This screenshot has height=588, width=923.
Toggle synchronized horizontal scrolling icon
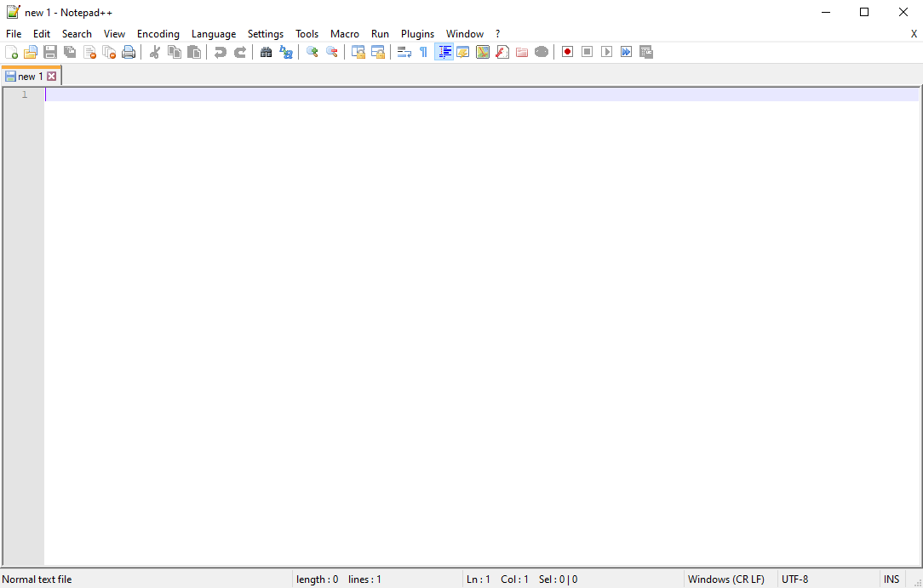377,52
